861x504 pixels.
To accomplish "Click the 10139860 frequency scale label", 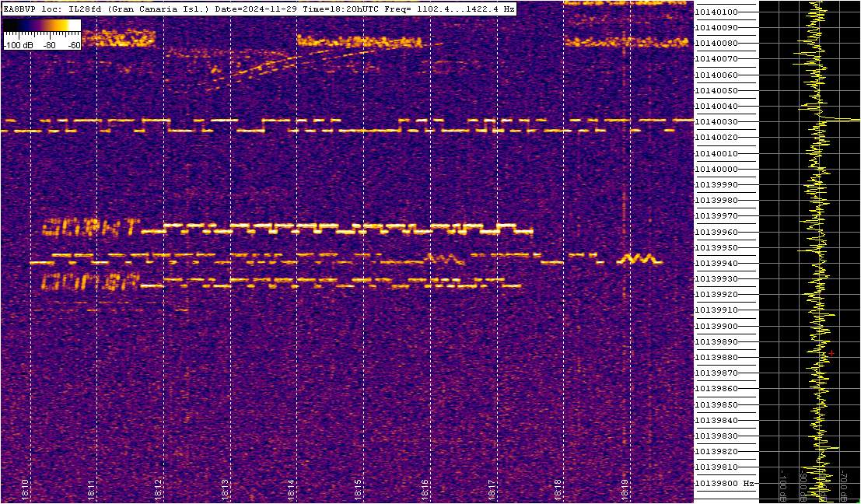I will tap(716, 389).
